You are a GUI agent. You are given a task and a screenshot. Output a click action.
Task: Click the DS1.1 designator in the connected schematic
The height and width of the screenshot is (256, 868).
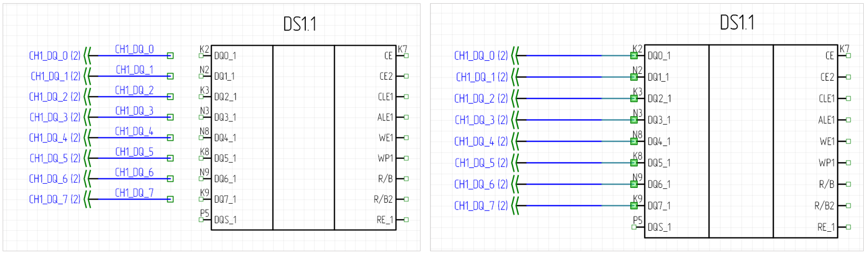pos(737,23)
